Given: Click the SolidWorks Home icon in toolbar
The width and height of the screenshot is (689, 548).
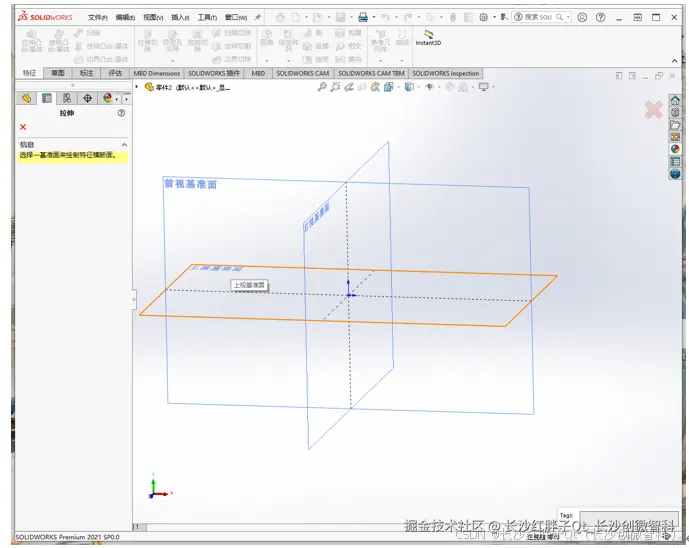Looking at the screenshot, I should point(280,17).
